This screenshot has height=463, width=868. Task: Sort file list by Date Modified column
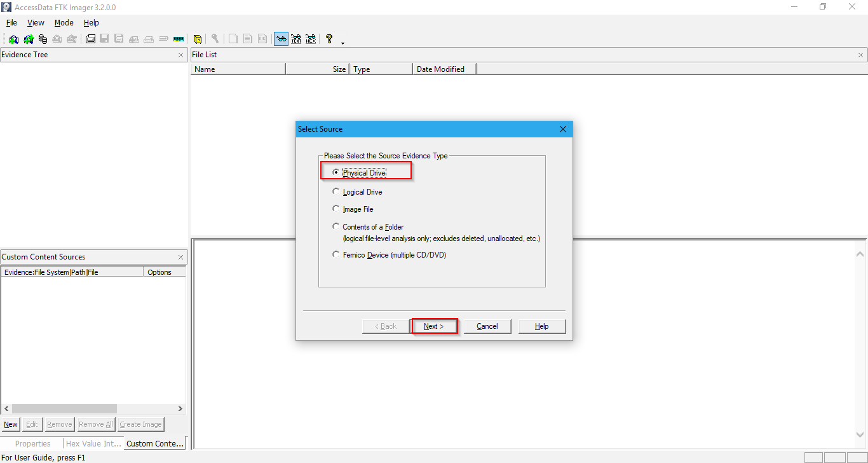(x=445, y=69)
